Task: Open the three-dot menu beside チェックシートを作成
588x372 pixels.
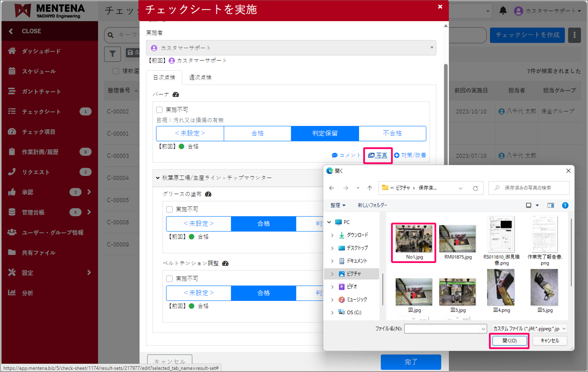Action: 574,35
